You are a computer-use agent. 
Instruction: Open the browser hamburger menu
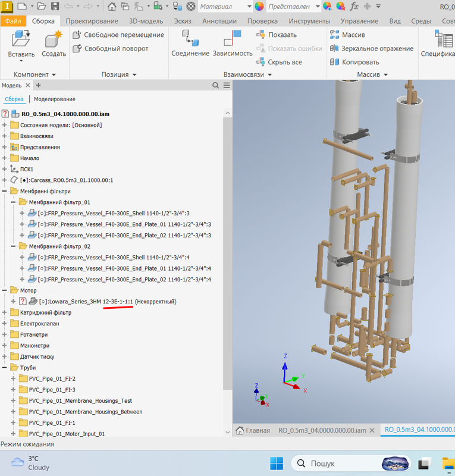point(227,86)
